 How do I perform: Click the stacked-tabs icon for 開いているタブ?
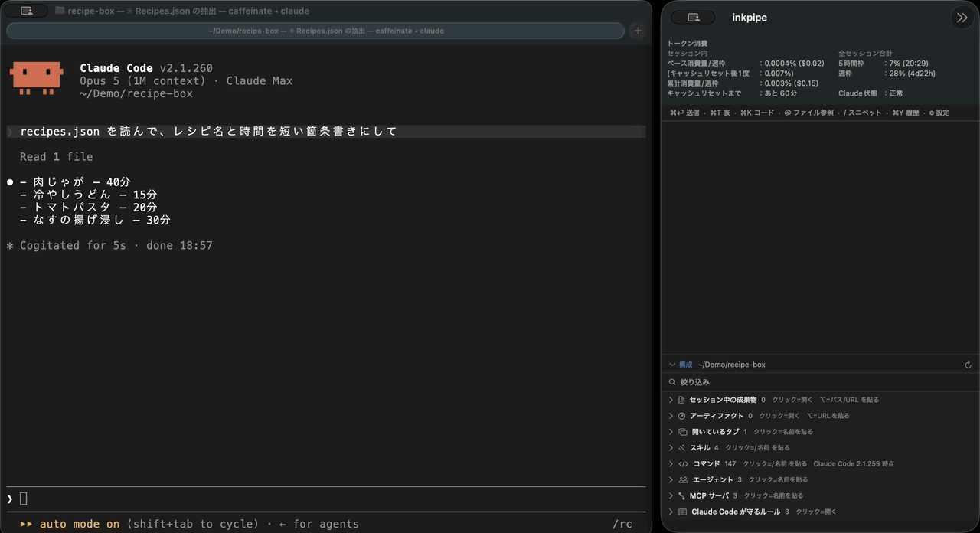pyautogui.click(x=682, y=432)
